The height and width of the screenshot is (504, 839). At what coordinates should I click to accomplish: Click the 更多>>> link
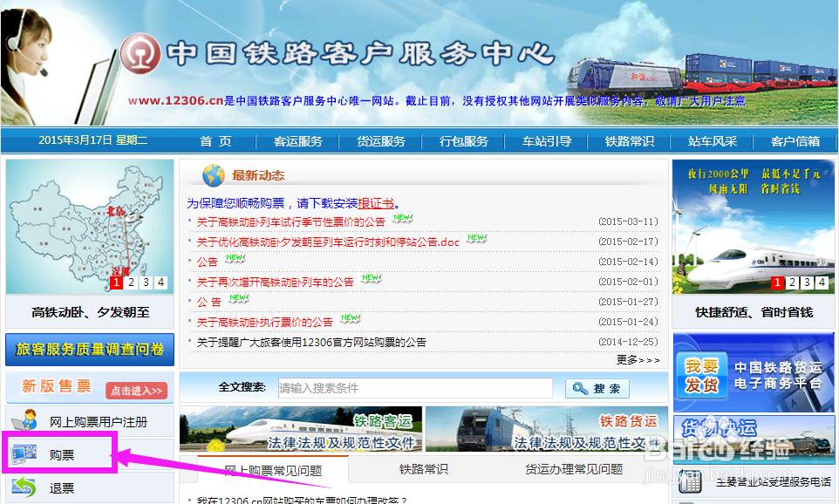pos(638,360)
